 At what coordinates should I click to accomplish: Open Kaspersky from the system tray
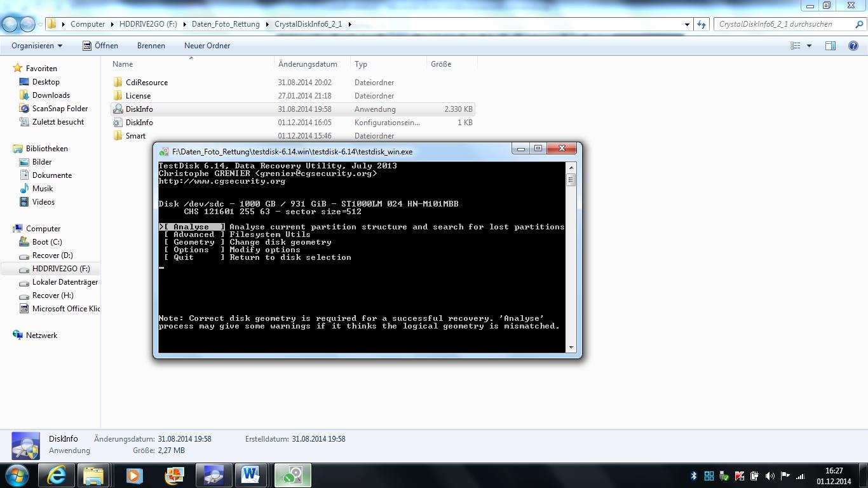coord(739,475)
